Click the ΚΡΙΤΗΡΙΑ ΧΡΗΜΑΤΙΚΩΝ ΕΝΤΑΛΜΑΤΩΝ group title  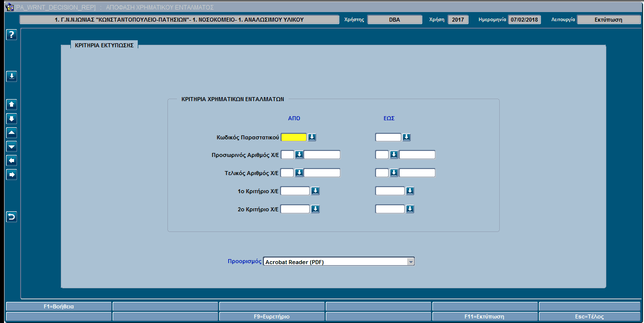click(233, 100)
